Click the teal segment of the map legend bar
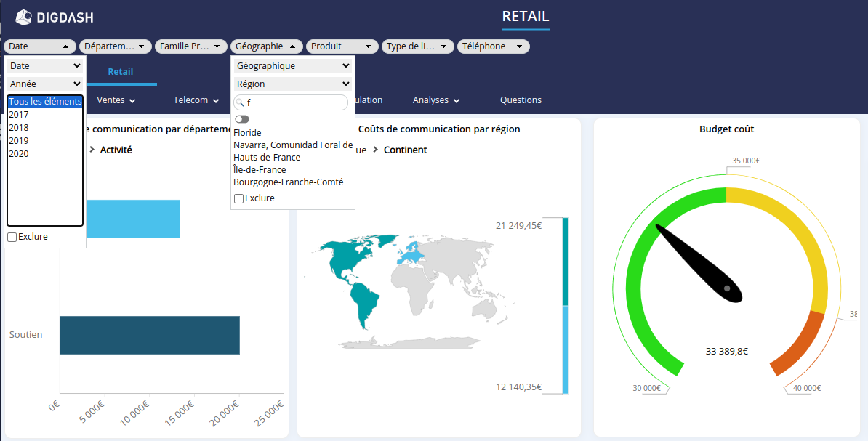The height and width of the screenshot is (441, 868). click(x=565, y=262)
